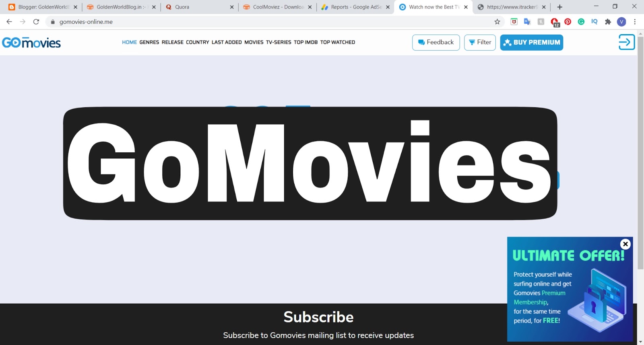Viewport: 644px width, 345px height.
Task: Go to TV-SERIES section
Action: click(278, 42)
